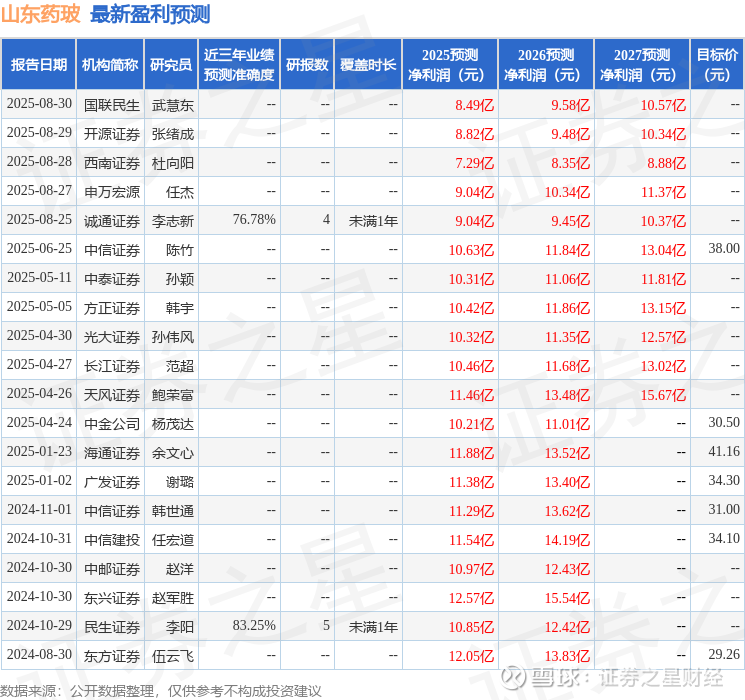This screenshot has width=745, height=700.
Task: Click 2027 profit forecast 15.67亿
Action: (x=663, y=395)
